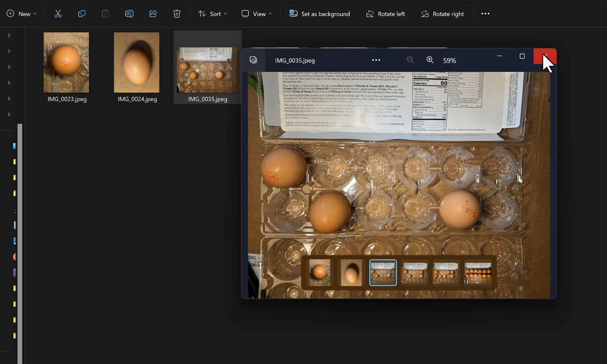Open the last filmstrip thumbnail with full carton
Image resolution: width=607 pixels, height=364 pixels.
478,273
